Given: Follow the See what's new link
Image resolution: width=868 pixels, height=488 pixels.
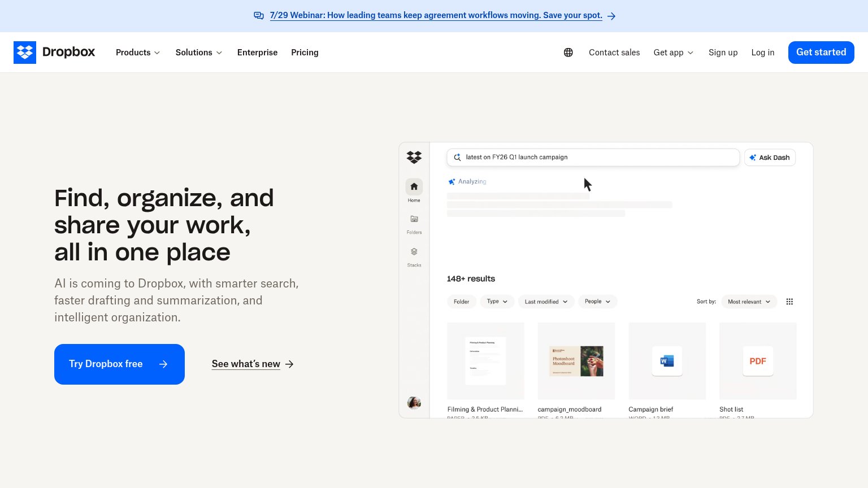Looking at the screenshot, I should point(253,364).
